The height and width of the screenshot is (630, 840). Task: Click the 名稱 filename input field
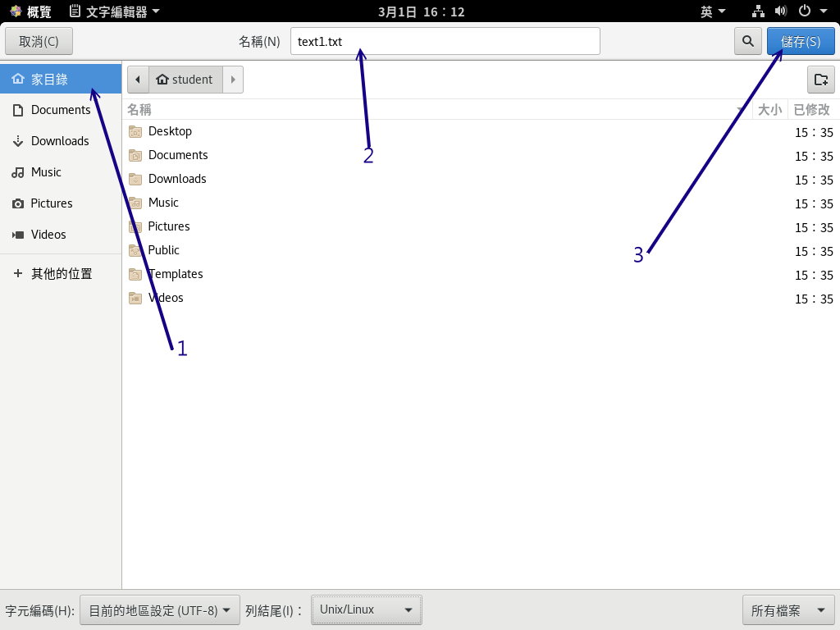445,40
